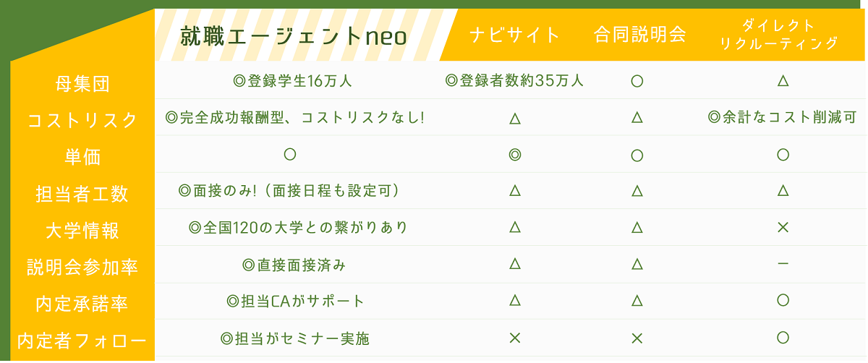Click the ◎全国120の大学との繋がりあり cell
Viewport: 868px width, 363px height.
pos(298,228)
